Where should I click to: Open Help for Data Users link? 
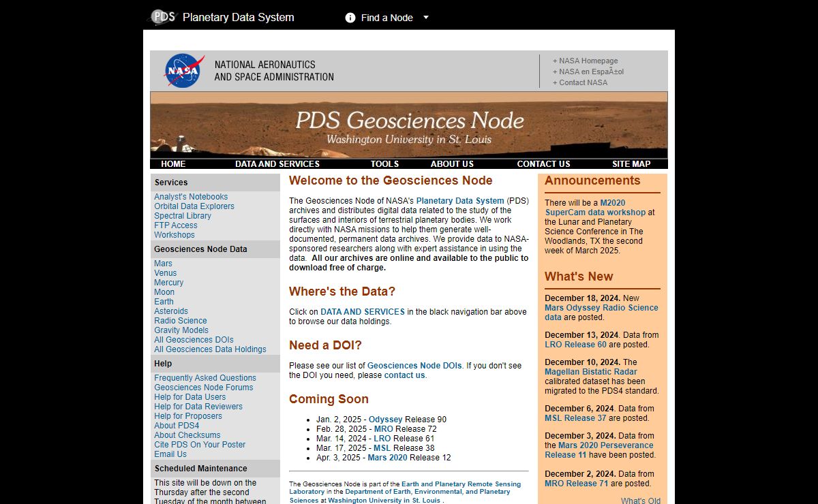(x=190, y=397)
